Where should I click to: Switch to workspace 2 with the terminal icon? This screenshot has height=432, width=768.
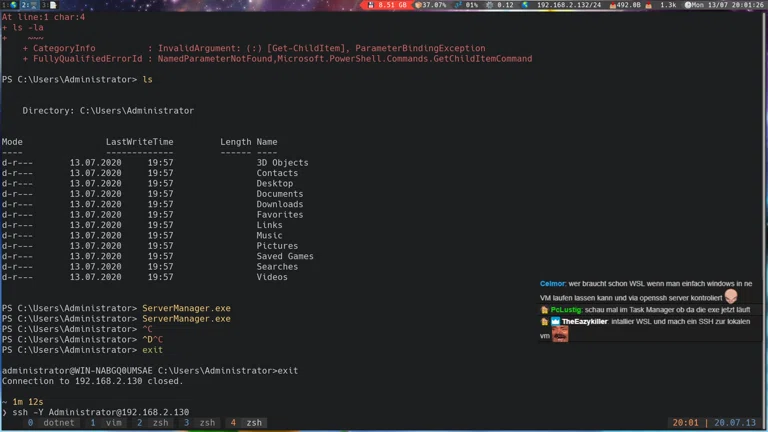click(x=29, y=5)
